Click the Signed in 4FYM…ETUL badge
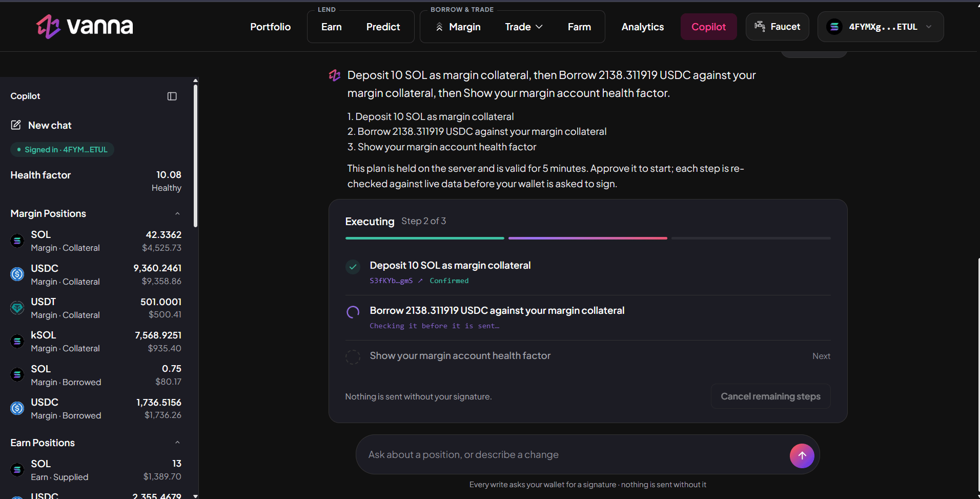The width and height of the screenshot is (980, 499). pos(62,150)
